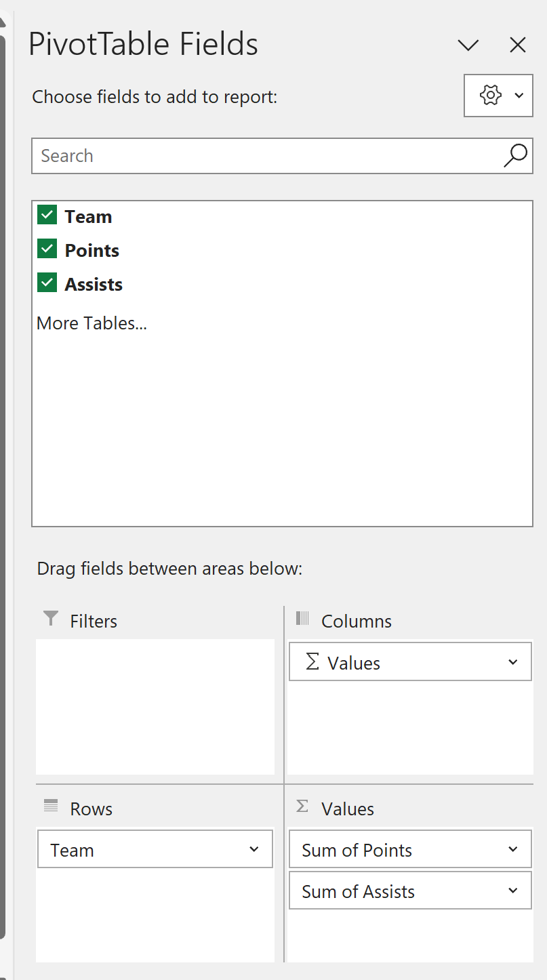Click the Filters funnel icon
Viewport: 547px width, 980px height.
49,617
